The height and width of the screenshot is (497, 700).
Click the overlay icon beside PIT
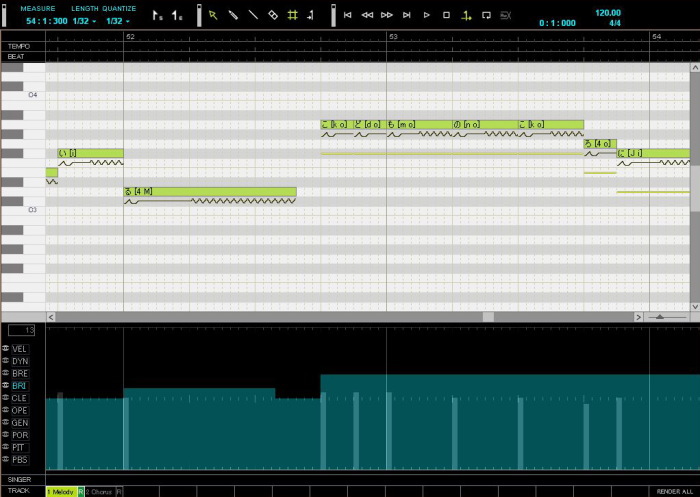coord(5,447)
